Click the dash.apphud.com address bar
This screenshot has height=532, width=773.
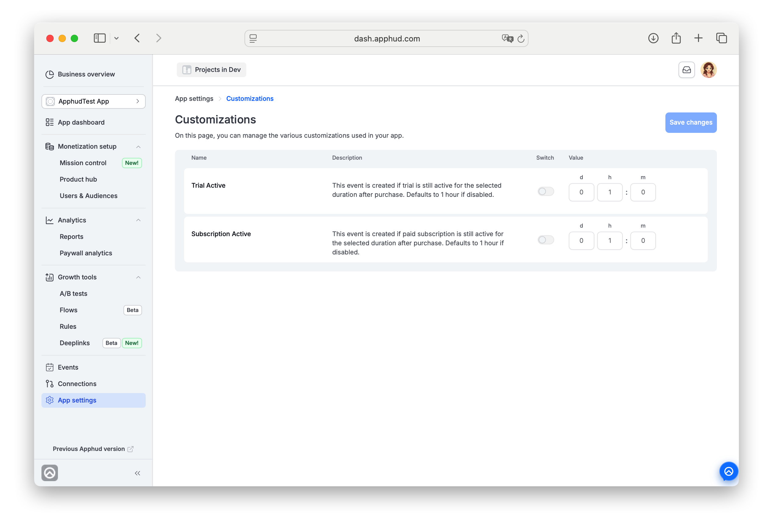(x=386, y=39)
